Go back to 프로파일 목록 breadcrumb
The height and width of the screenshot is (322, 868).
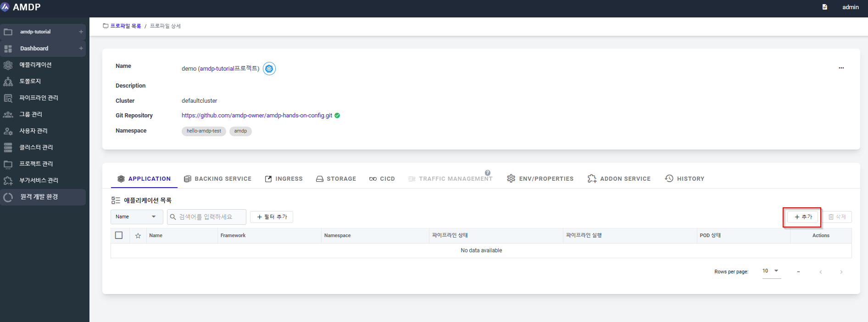[x=126, y=26]
